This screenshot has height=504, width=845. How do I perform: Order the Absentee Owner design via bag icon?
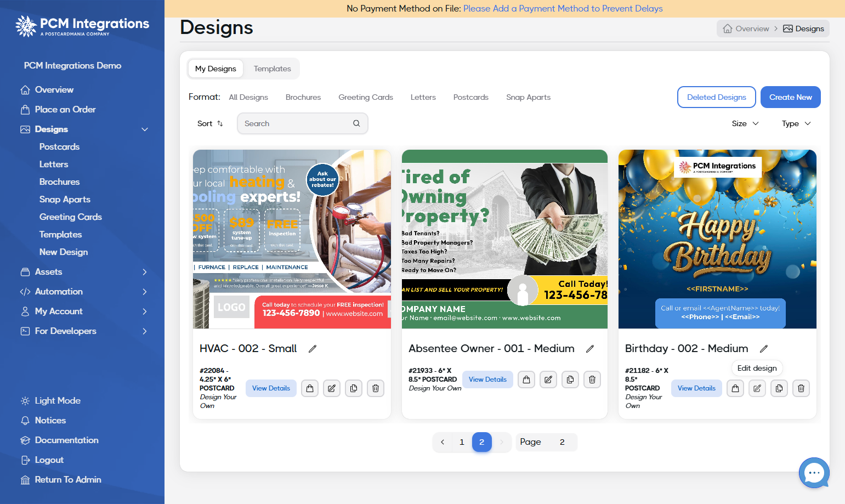tap(526, 380)
